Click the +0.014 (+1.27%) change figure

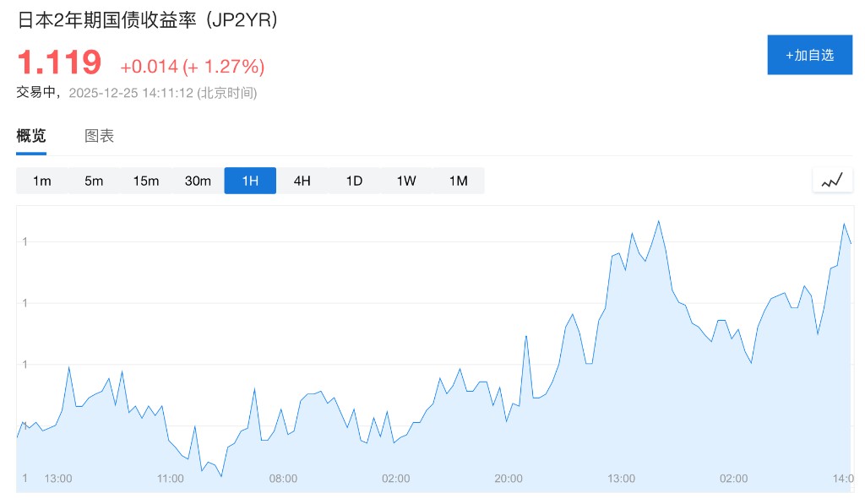[x=193, y=67]
